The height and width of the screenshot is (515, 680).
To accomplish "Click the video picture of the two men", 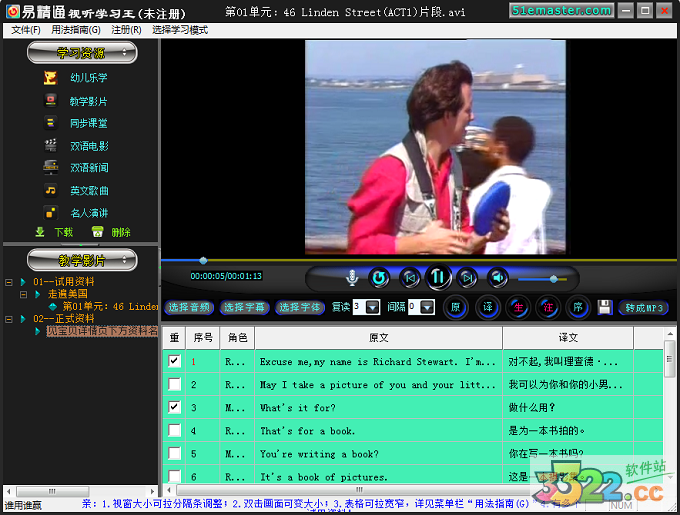I will point(435,147).
